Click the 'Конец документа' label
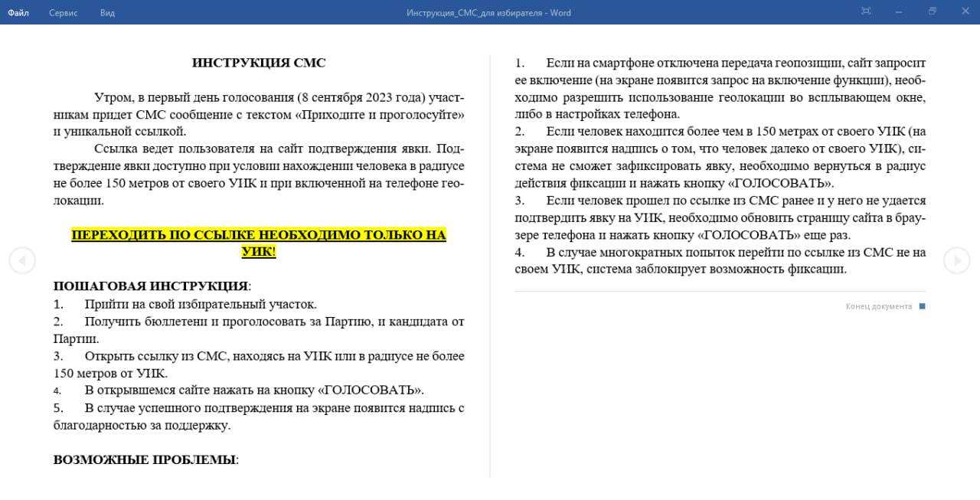 [x=878, y=306]
